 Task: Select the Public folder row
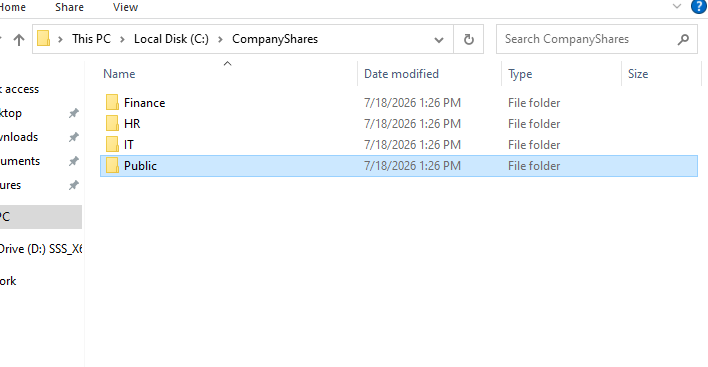[x=399, y=166]
